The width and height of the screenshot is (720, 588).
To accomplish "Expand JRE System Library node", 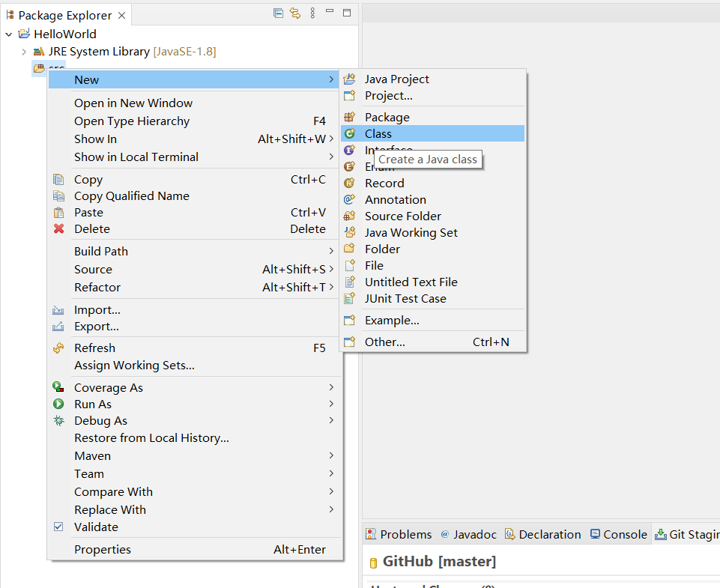I will click(x=24, y=52).
